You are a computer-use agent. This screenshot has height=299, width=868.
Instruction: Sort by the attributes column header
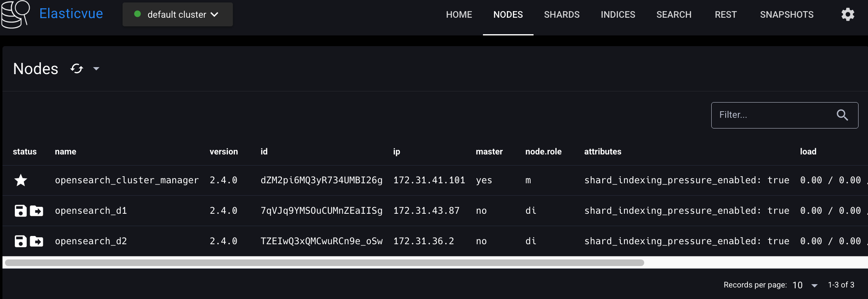tap(603, 152)
